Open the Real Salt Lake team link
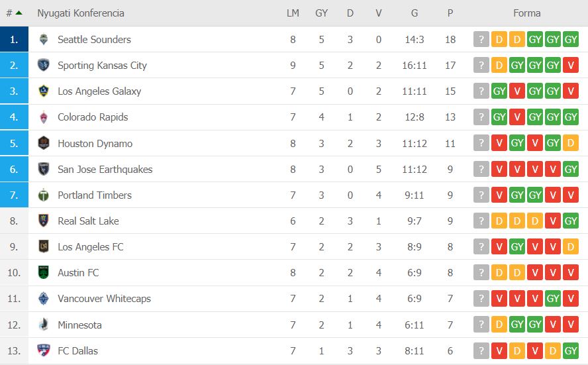Screen dimensions: 588x365 tap(88, 221)
